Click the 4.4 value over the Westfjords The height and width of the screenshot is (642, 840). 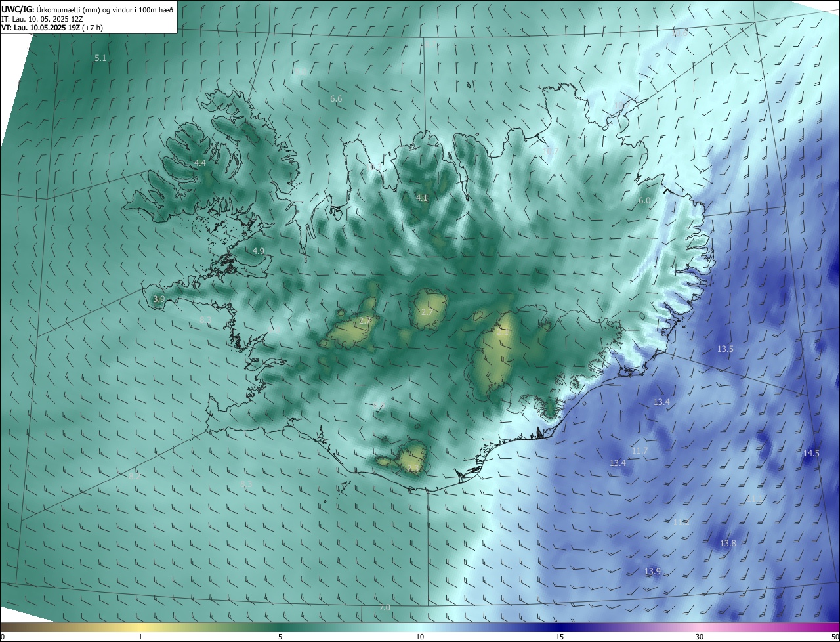tap(200, 163)
